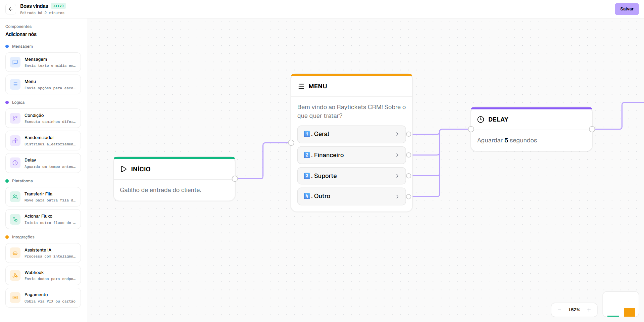Expand the Outro option chevron
The height and width of the screenshot is (322, 644).
point(397,197)
